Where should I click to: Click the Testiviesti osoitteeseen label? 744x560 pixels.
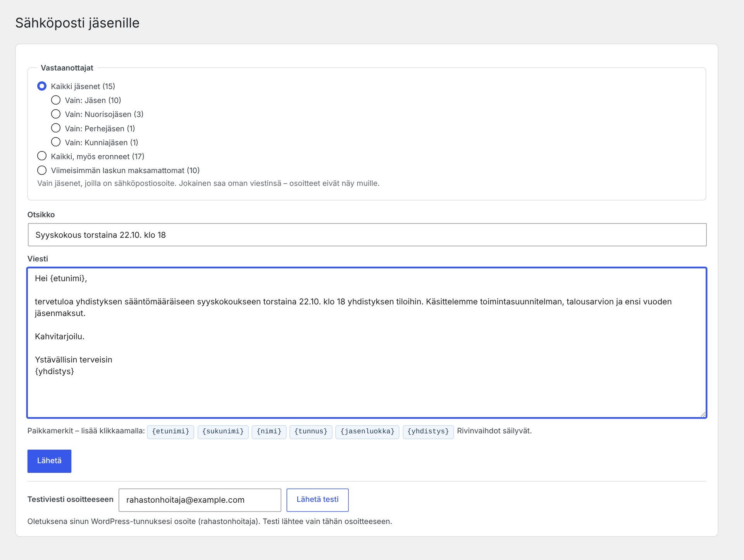(x=71, y=500)
